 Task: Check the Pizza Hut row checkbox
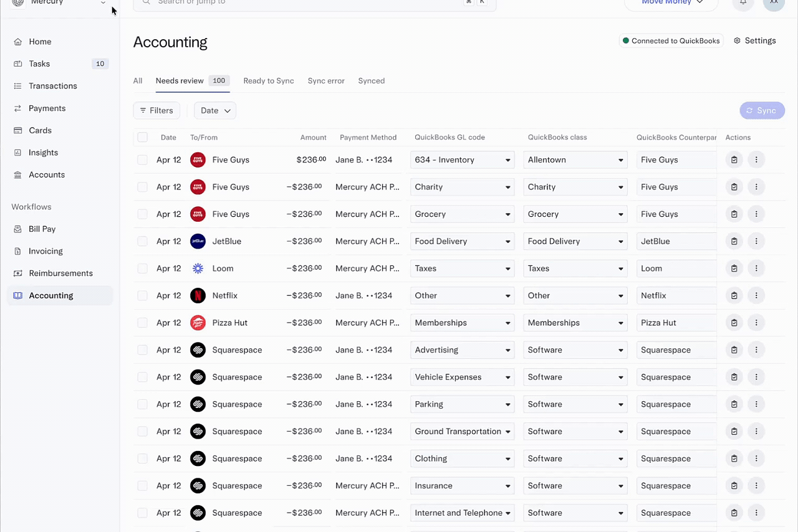(x=143, y=323)
